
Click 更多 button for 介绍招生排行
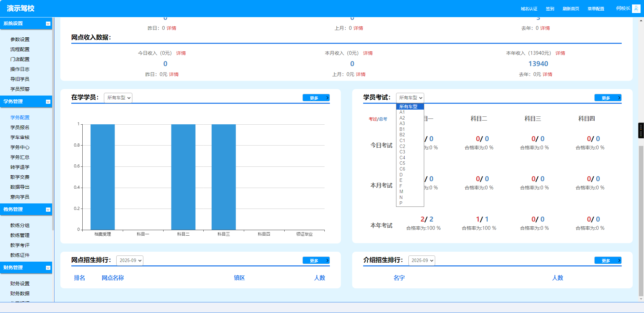[608, 260]
